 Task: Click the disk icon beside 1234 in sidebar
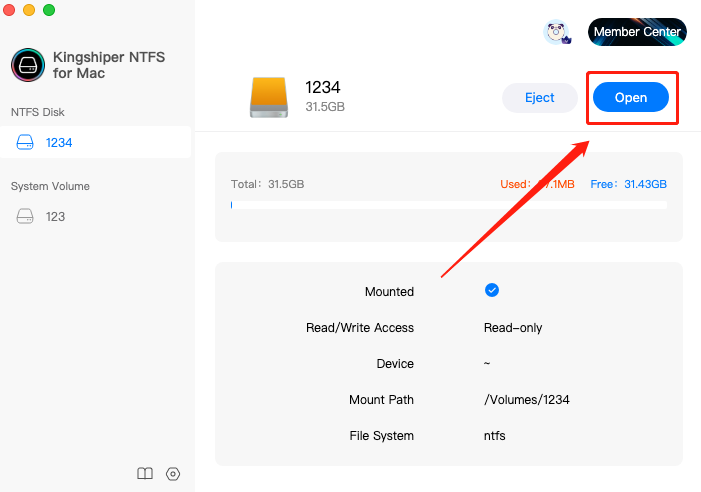click(x=25, y=142)
